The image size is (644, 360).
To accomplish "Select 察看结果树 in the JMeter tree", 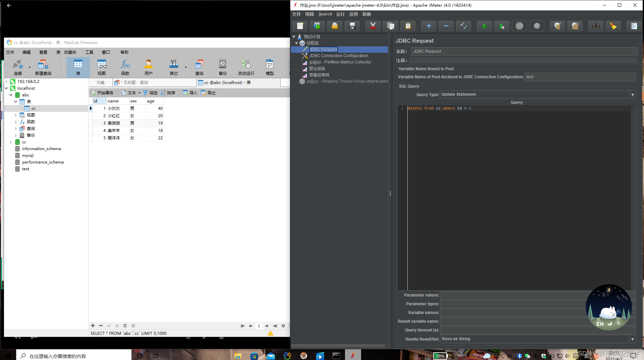I will point(319,75).
